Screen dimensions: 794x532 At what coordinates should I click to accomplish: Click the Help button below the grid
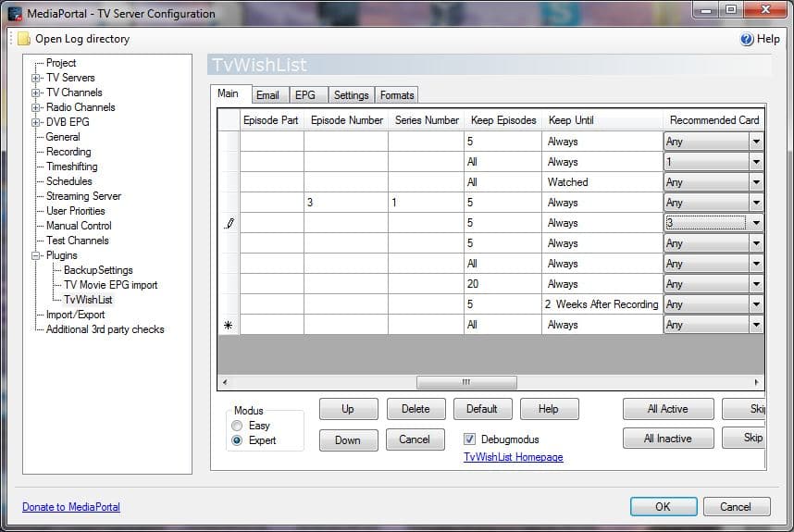549,409
